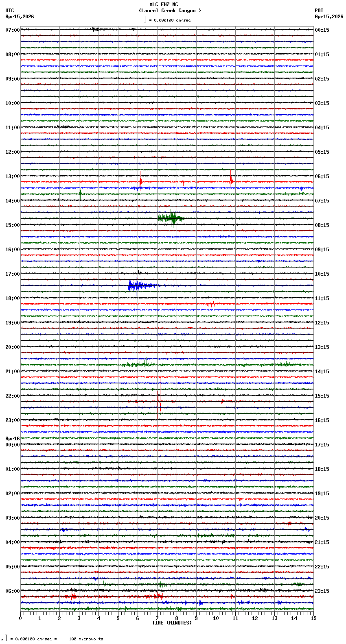Image resolution: width=346 pixels, height=644 pixels.
Task: Click the large blue seismic burst after 17:00
Action: 142,285
